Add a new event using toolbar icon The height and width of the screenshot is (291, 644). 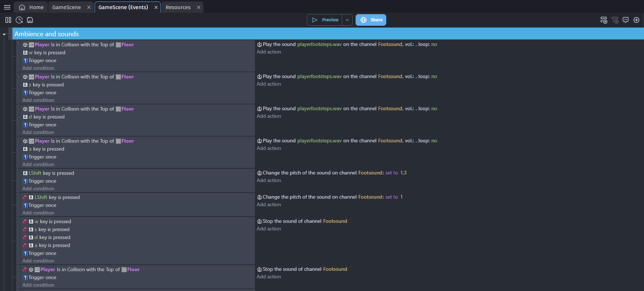pos(604,19)
